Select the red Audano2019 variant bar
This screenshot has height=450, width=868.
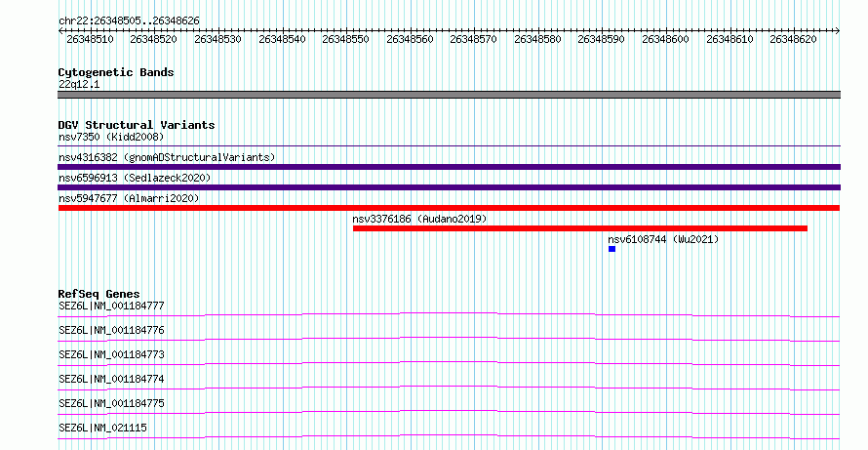pyautogui.click(x=580, y=228)
